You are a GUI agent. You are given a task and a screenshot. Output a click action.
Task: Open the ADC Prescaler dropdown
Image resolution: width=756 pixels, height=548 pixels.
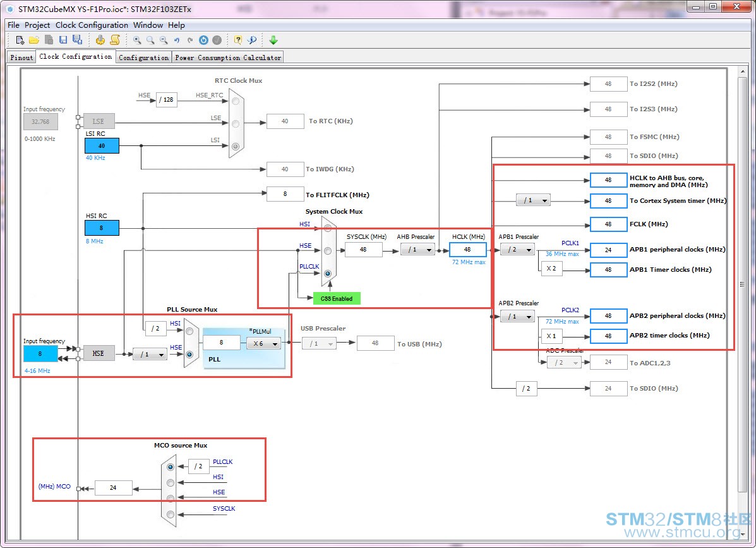564,363
